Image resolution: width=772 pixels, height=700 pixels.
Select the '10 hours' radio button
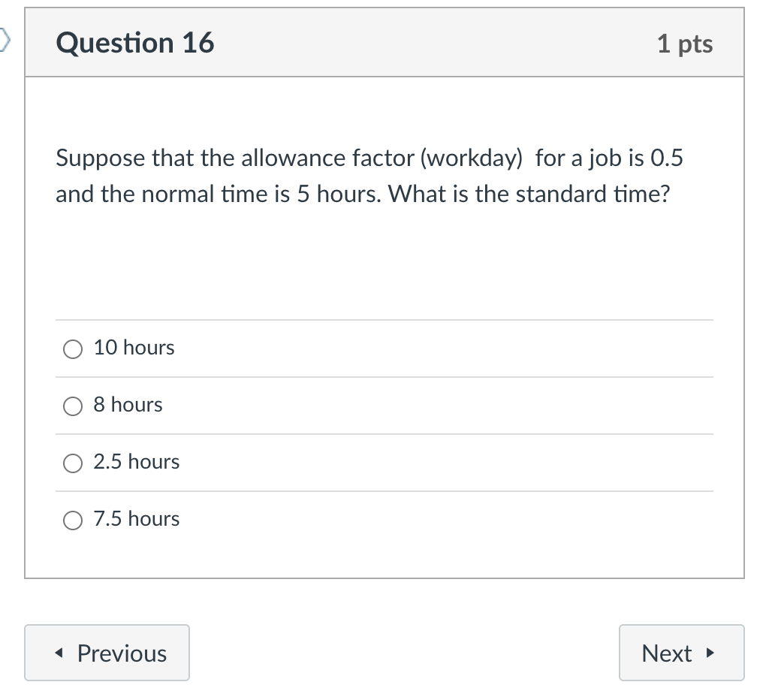pyautogui.click(x=72, y=348)
